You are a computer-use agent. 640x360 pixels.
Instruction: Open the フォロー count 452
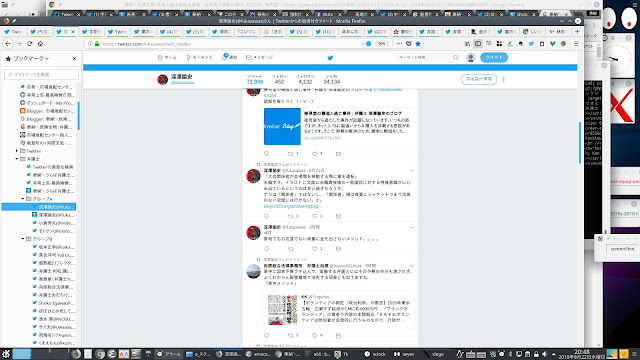pos(280,80)
